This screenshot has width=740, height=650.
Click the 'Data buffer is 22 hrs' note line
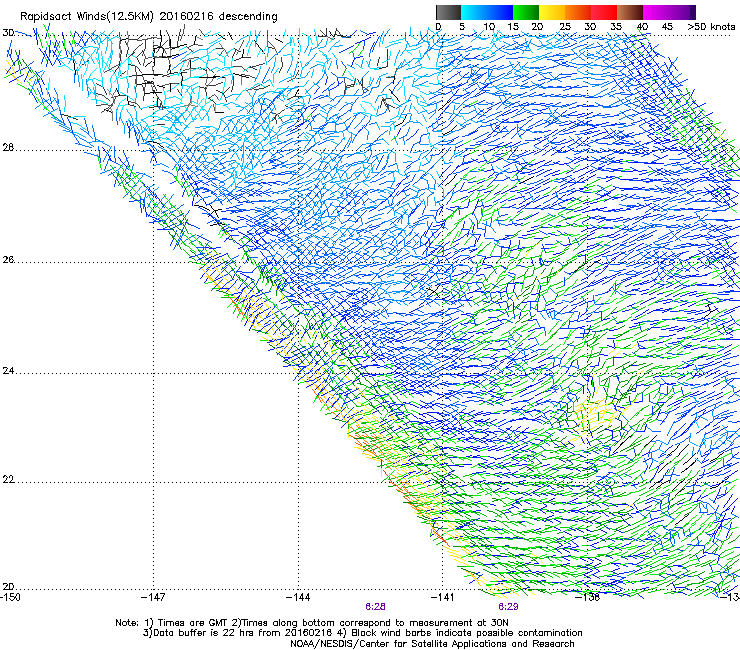coord(362,633)
